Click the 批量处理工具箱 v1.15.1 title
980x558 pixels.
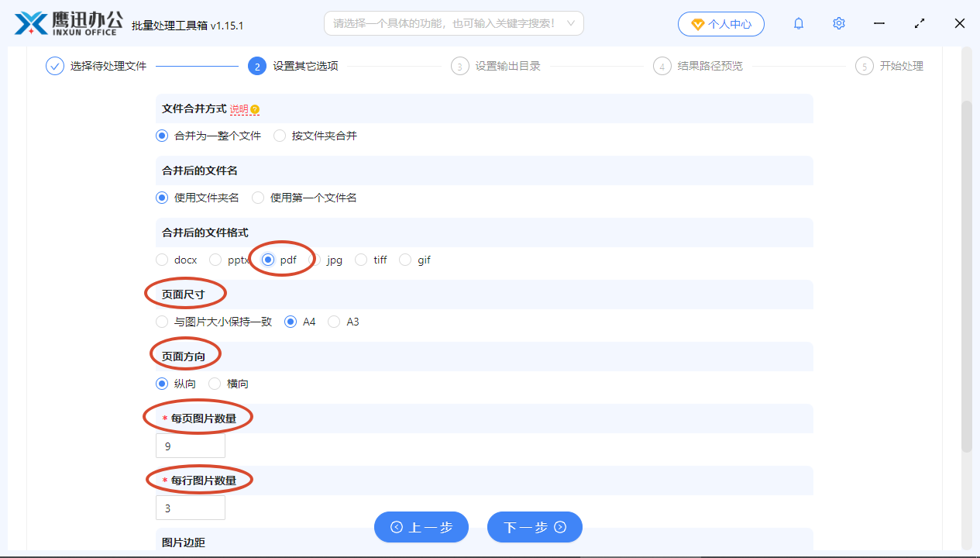click(187, 25)
